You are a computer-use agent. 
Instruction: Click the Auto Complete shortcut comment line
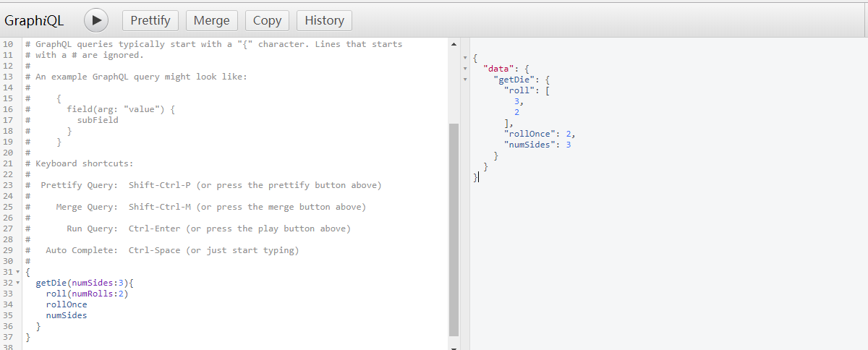coord(161,250)
